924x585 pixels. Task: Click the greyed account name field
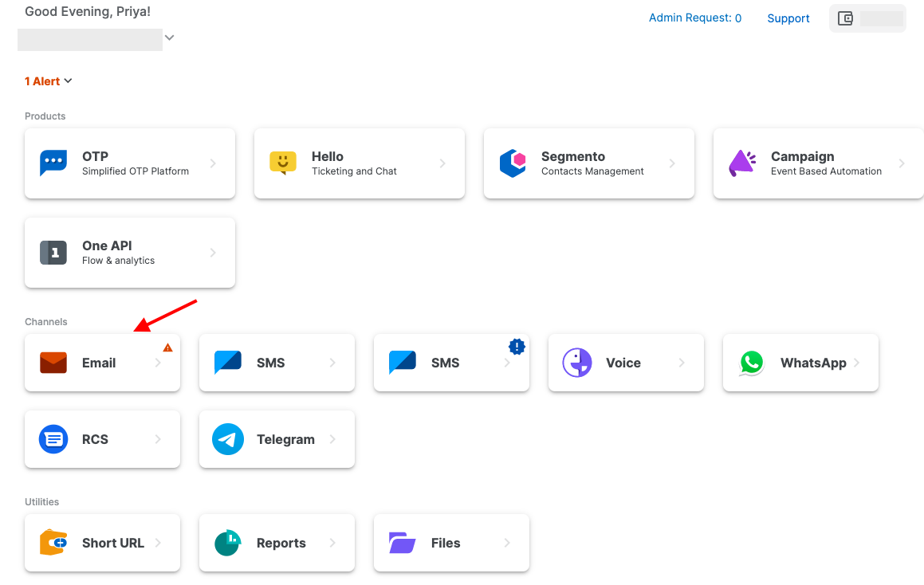pos(90,40)
